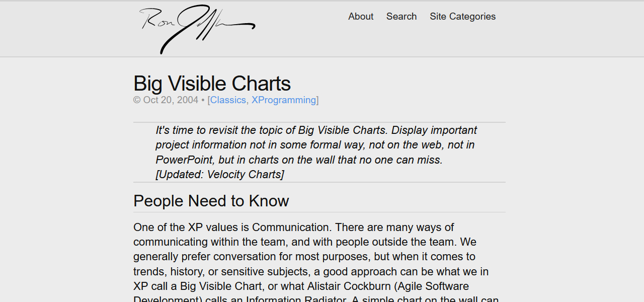Click the italic line starting "It's time to revisit"
Image resolution: width=644 pixels, height=302 pixels.
(x=316, y=130)
